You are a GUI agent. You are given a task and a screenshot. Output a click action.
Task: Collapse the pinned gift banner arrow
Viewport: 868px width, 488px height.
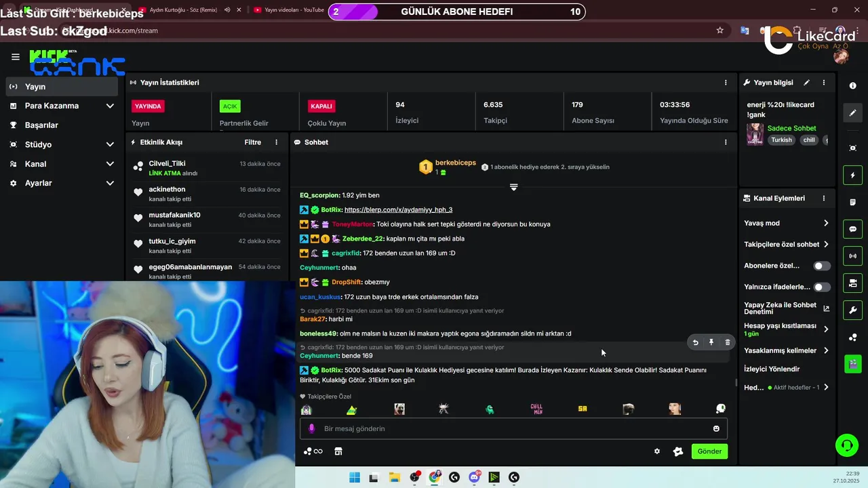513,187
